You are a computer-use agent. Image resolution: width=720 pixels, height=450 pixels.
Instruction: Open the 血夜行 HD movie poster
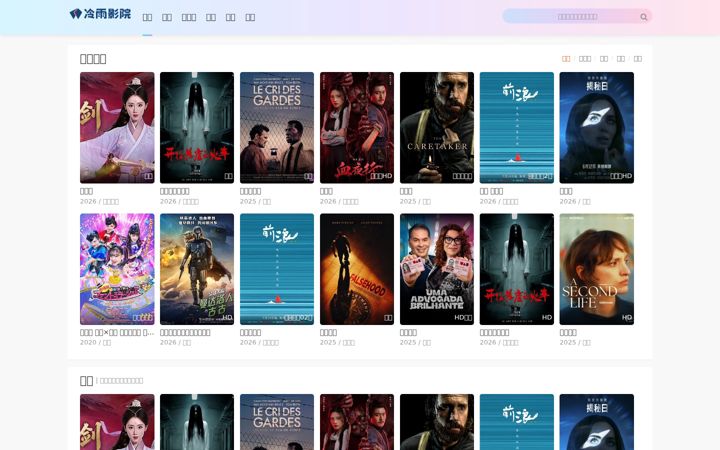click(357, 128)
